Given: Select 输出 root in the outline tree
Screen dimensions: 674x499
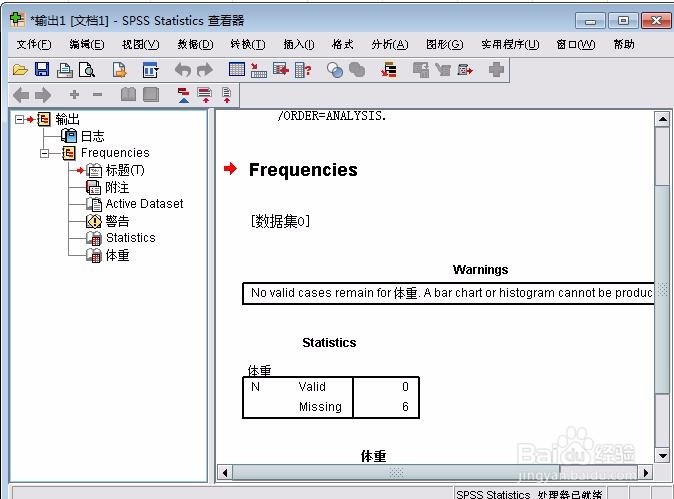Looking at the screenshot, I should (67, 119).
